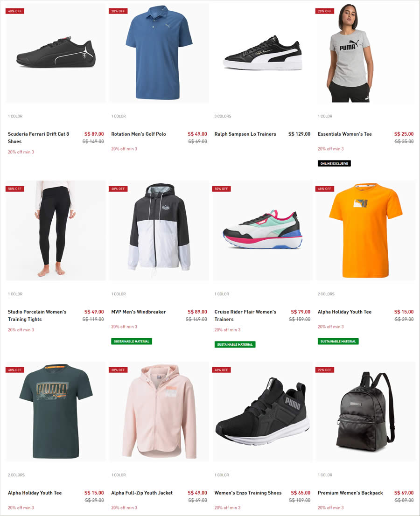
Task: Open the Essentials Women's Tee product photo
Action: point(366,53)
